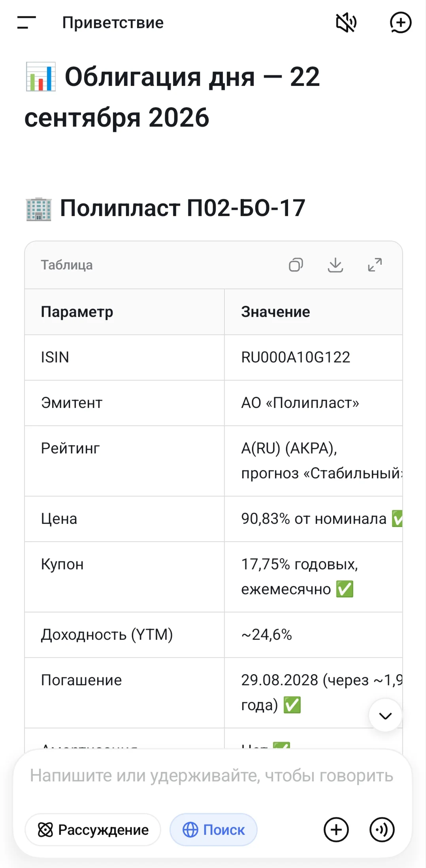Copy the table contents
This screenshot has width=426, height=868.
tap(296, 265)
